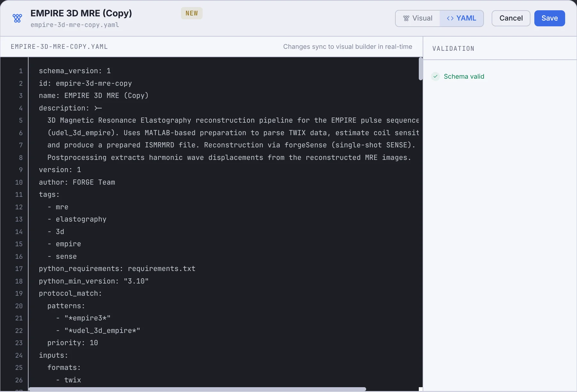Click the 'formats:' line
The image size is (577, 392).
coord(64,367)
